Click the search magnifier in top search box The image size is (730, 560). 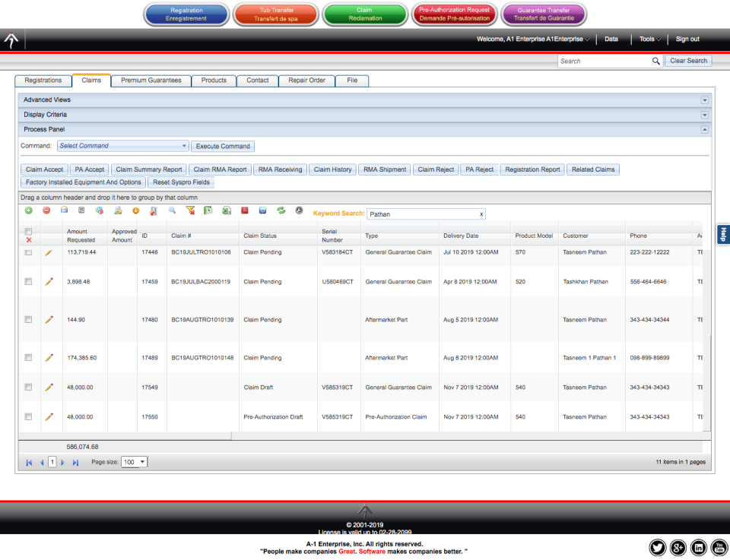click(x=656, y=61)
